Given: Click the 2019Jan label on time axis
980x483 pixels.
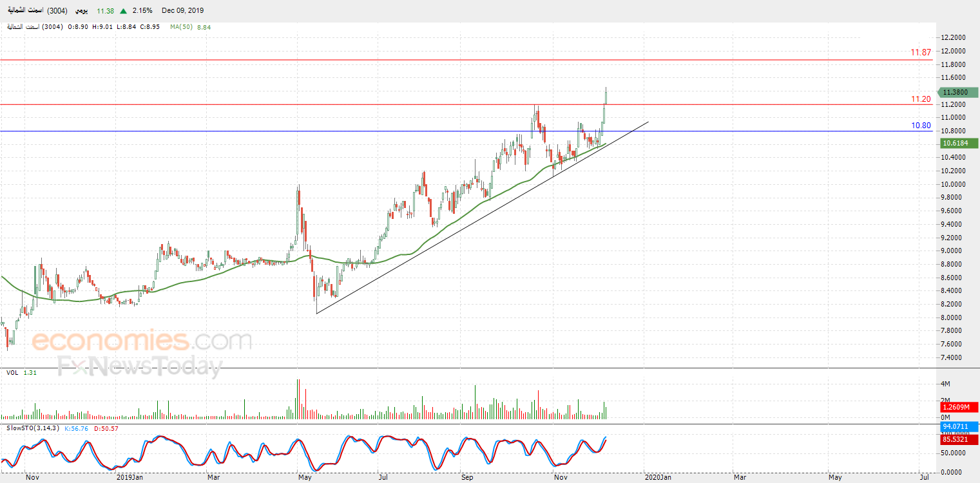Looking at the screenshot, I should [x=130, y=478].
